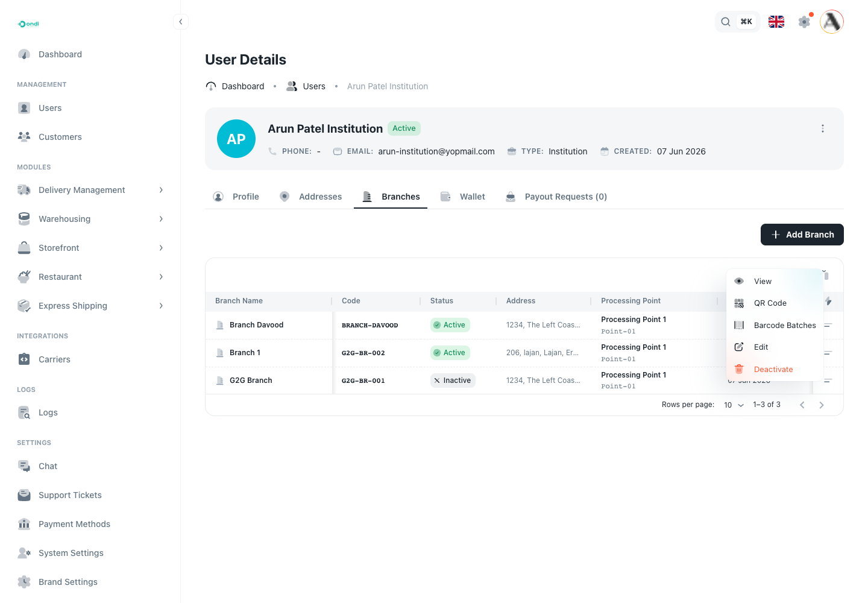868x603 pixels.
Task: Open the Users sidebar section
Action: click(x=90, y=108)
